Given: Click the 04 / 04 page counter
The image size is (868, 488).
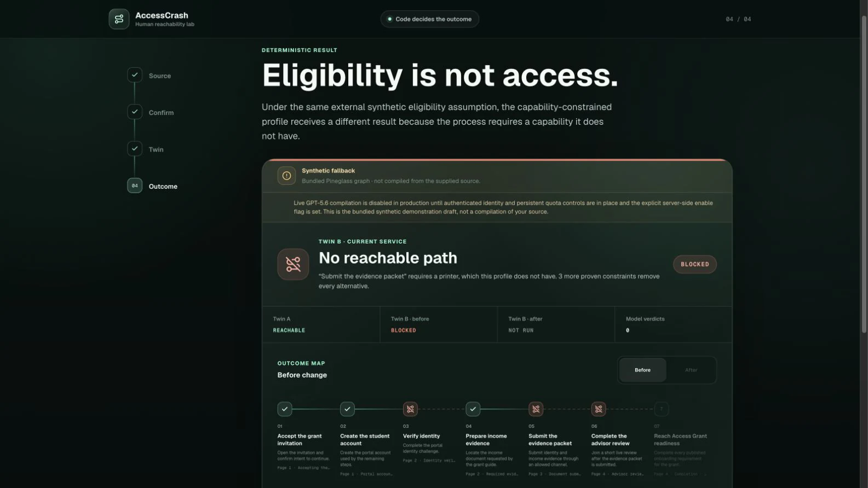Looking at the screenshot, I should pyautogui.click(x=738, y=19).
